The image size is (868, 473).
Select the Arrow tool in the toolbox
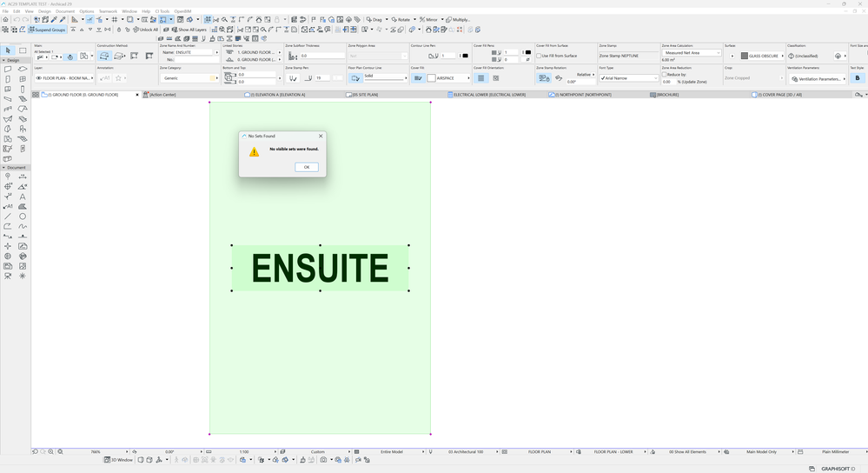[8, 50]
